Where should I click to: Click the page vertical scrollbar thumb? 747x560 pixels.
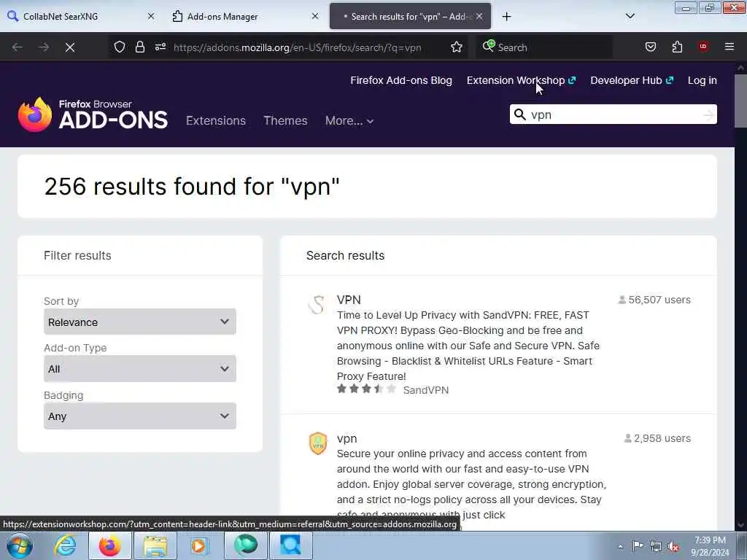(741, 101)
